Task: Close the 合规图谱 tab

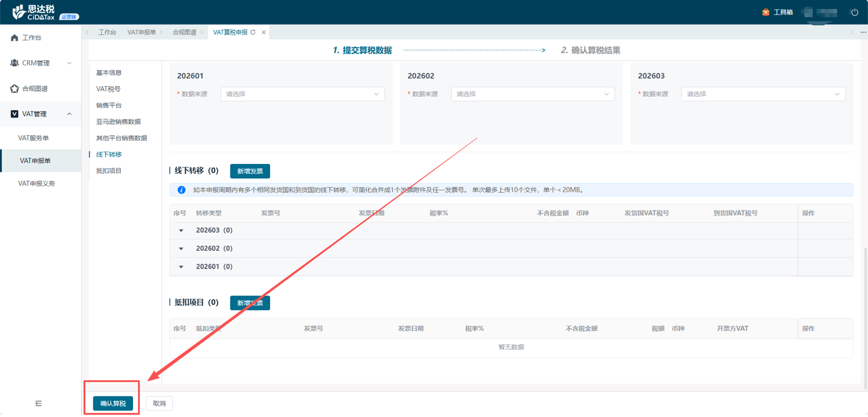Action: click(x=202, y=32)
